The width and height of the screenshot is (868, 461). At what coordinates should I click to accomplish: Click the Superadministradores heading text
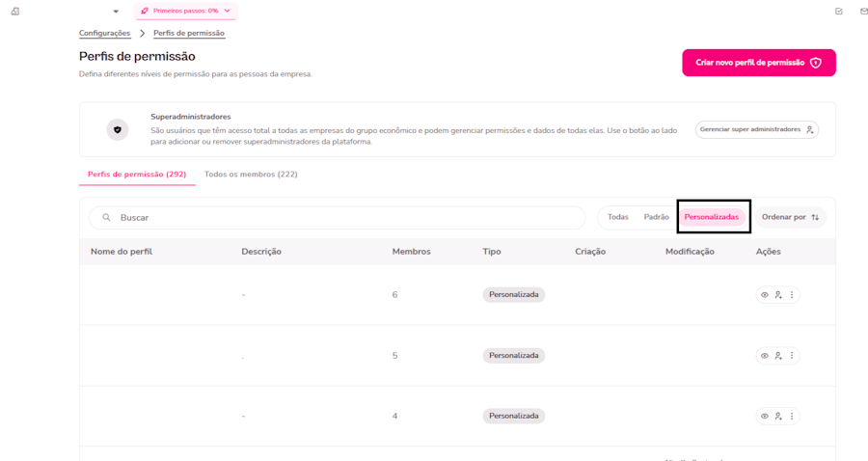point(190,117)
